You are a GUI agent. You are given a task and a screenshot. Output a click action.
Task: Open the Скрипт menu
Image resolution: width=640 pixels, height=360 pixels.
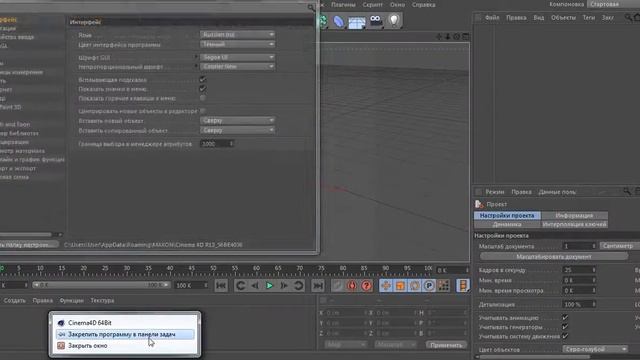pyautogui.click(x=373, y=5)
